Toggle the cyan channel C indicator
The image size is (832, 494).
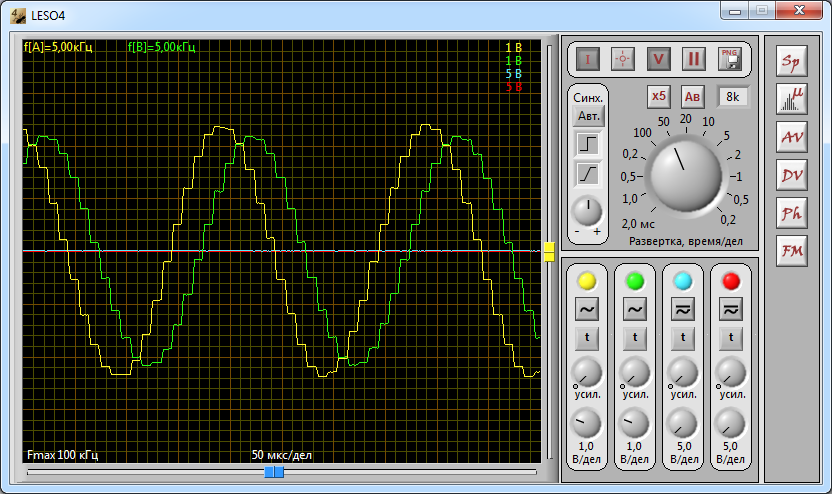pyautogui.click(x=683, y=281)
